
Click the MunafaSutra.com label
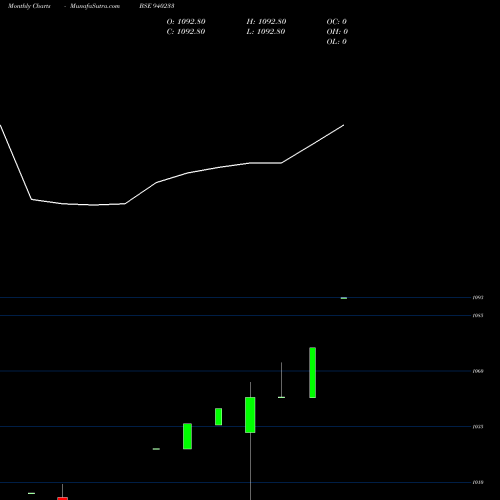(95, 6)
